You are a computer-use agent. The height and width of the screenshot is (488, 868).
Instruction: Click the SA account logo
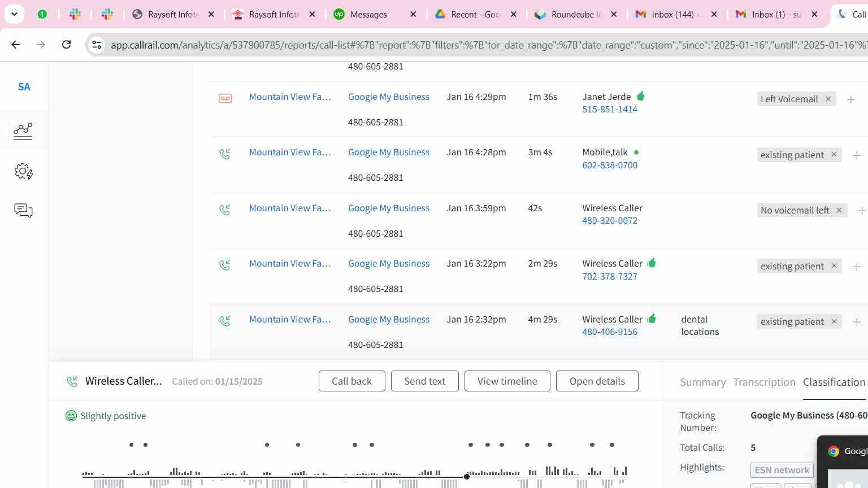[24, 87]
